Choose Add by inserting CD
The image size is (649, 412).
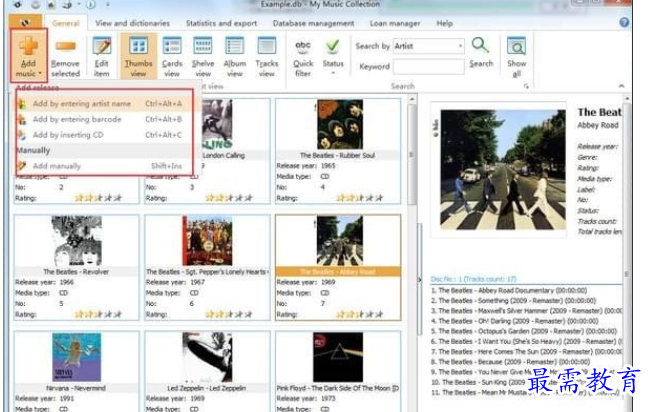pos(105,135)
